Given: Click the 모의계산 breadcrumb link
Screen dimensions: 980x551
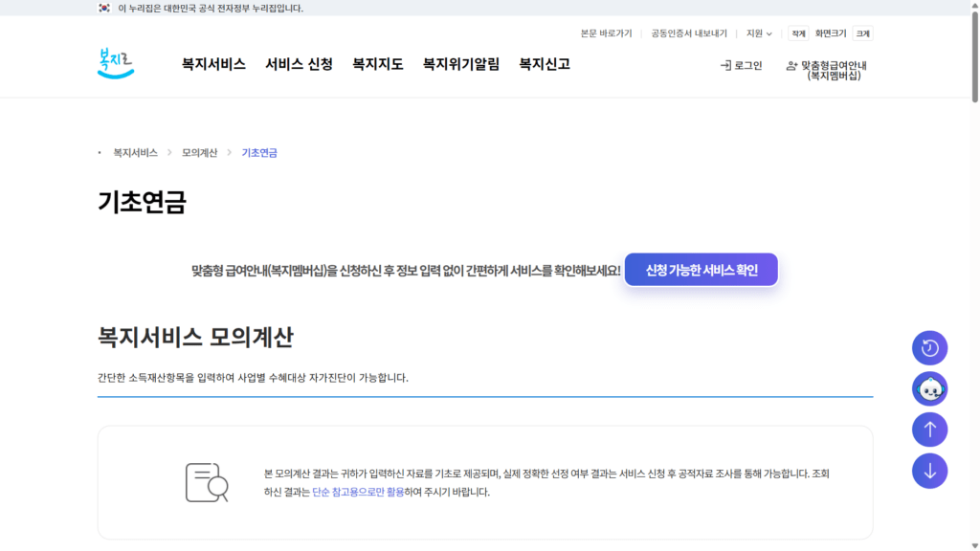Looking at the screenshot, I should [199, 153].
